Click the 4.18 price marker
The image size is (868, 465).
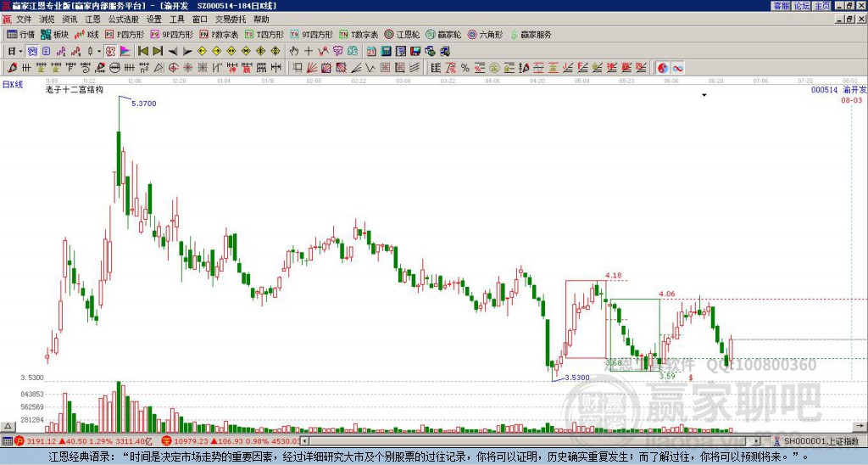pyautogui.click(x=614, y=276)
